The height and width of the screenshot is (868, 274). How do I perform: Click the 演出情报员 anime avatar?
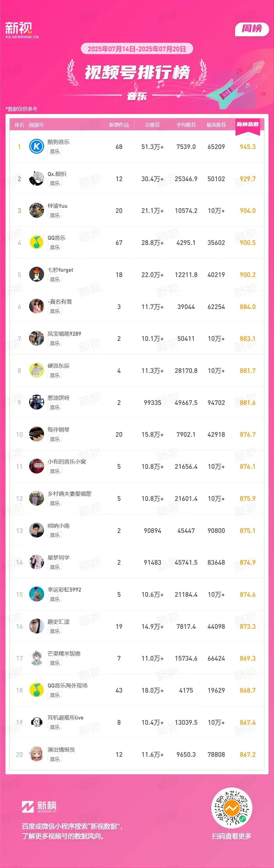[x=36, y=754]
